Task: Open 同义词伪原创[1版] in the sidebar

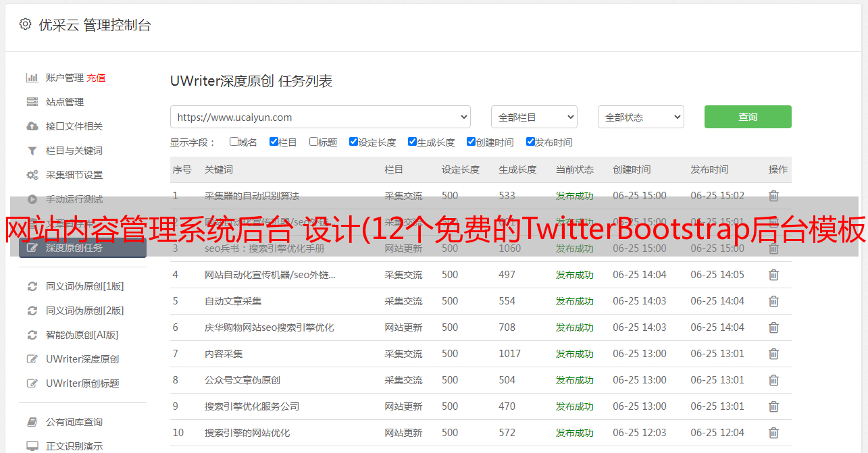Action: pos(84,286)
